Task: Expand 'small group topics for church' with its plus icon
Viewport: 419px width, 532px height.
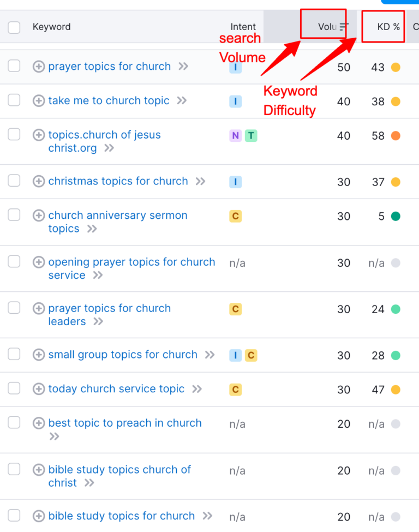Action: [38, 354]
